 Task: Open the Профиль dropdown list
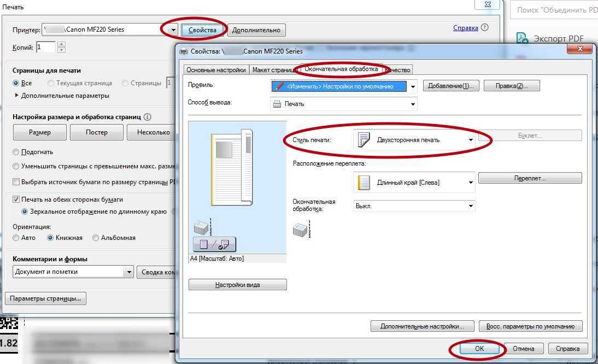point(344,86)
